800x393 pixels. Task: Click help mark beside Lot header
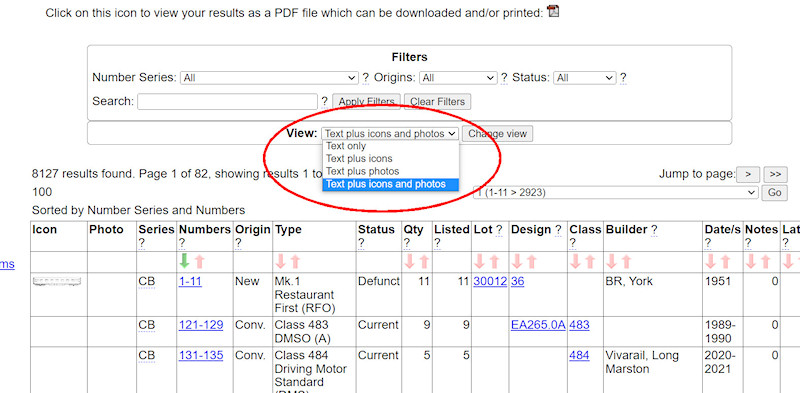[499, 230]
